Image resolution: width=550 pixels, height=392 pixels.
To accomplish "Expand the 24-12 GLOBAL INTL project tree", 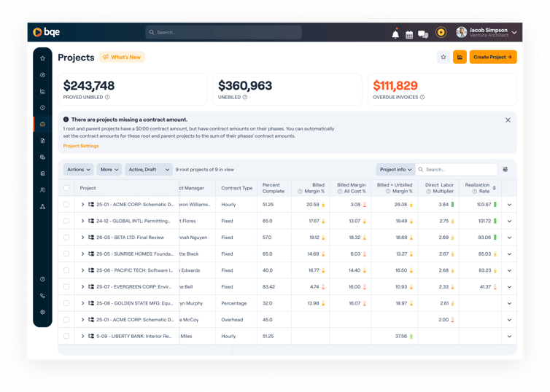I will coord(82,221).
